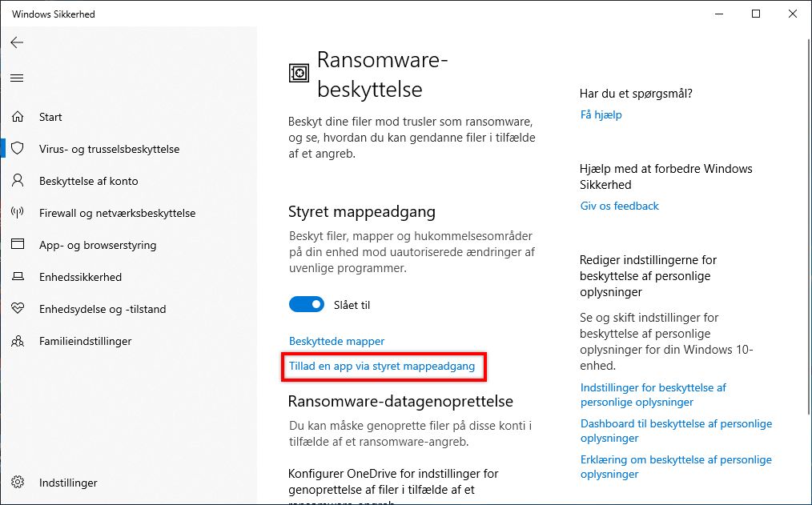
Task: Read Erklæring om beskyttelse af personlige oplysninger
Action: coord(675,467)
